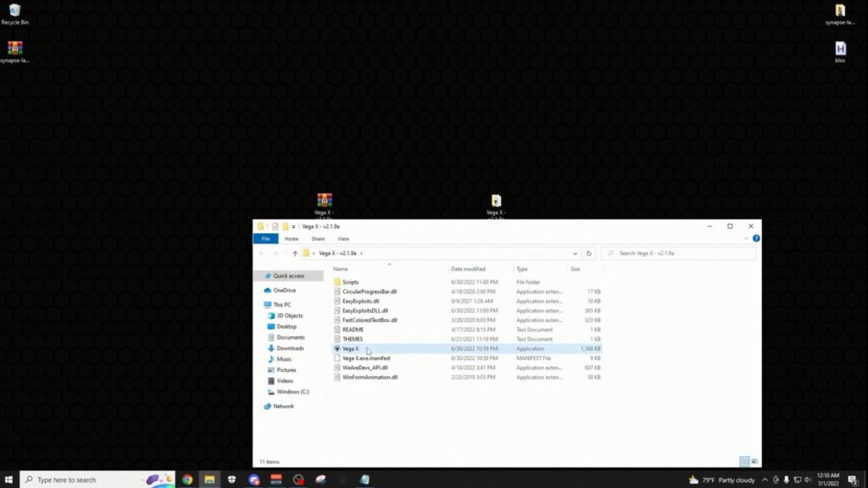Open the Windows Start menu
Screen dimensions: 868x488
click(8, 480)
